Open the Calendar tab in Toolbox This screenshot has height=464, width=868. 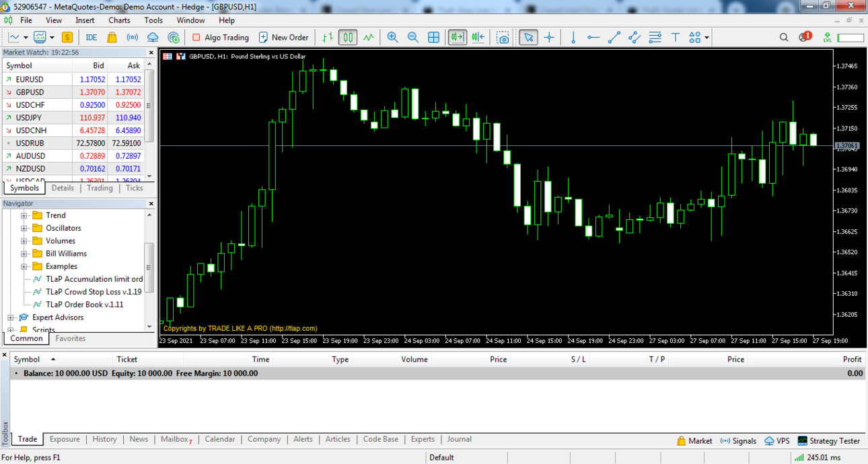coord(220,439)
